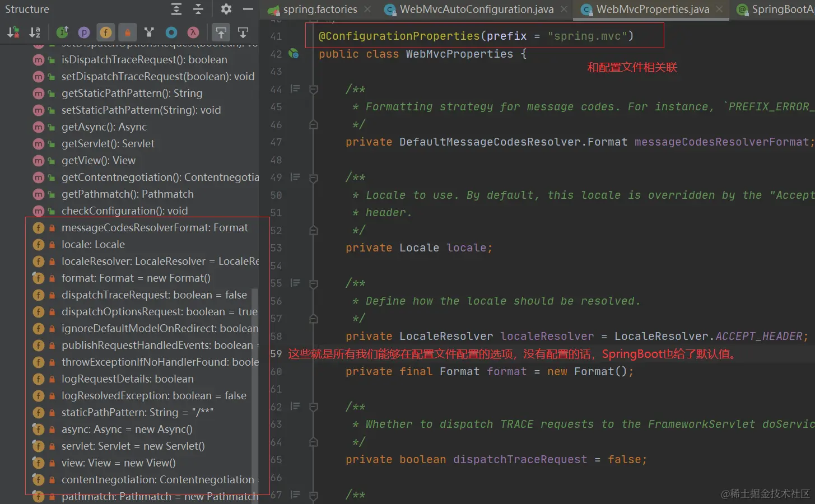The image size is (815, 504).
Task: Switch to spring.factories tab
Action: (x=319, y=9)
